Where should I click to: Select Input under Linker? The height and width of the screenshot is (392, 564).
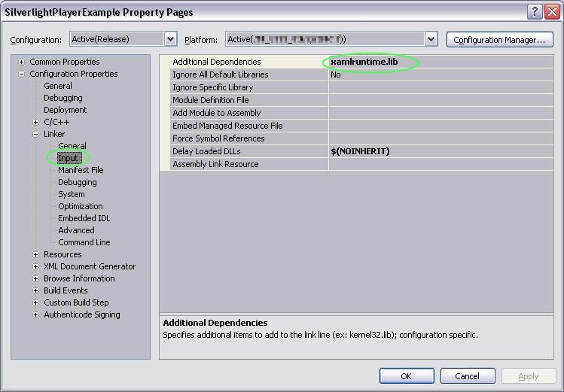click(x=68, y=158)
